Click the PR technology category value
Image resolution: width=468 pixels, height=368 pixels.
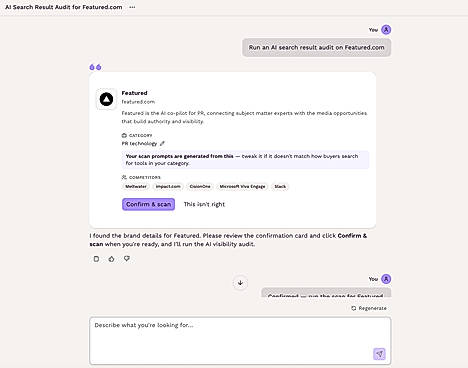tap(139, 144)
